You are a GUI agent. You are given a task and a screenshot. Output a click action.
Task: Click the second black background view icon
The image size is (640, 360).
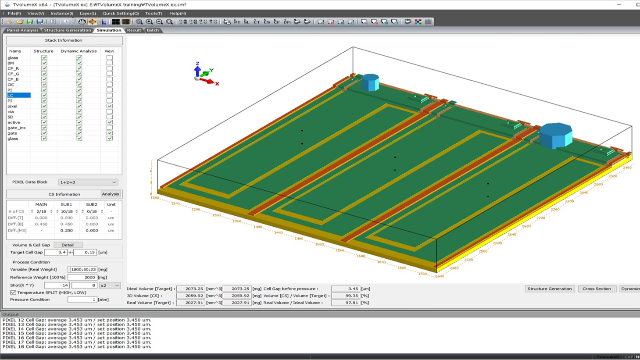[x=126, y=22]
